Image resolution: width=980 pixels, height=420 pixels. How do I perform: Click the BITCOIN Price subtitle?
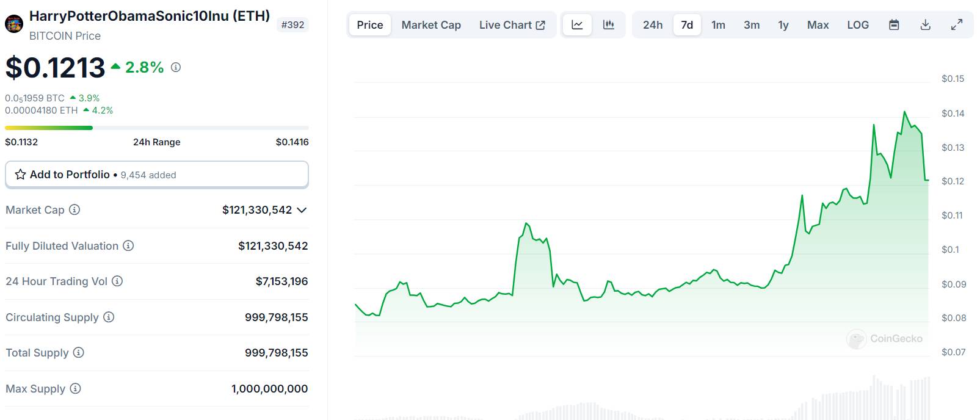(65, 36)
